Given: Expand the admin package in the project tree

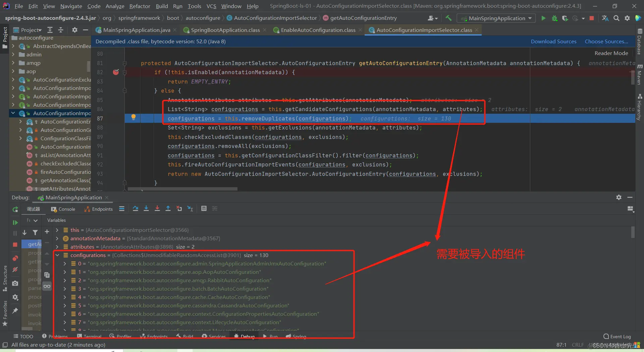Looking at the screenshot, I should point(13,54).
